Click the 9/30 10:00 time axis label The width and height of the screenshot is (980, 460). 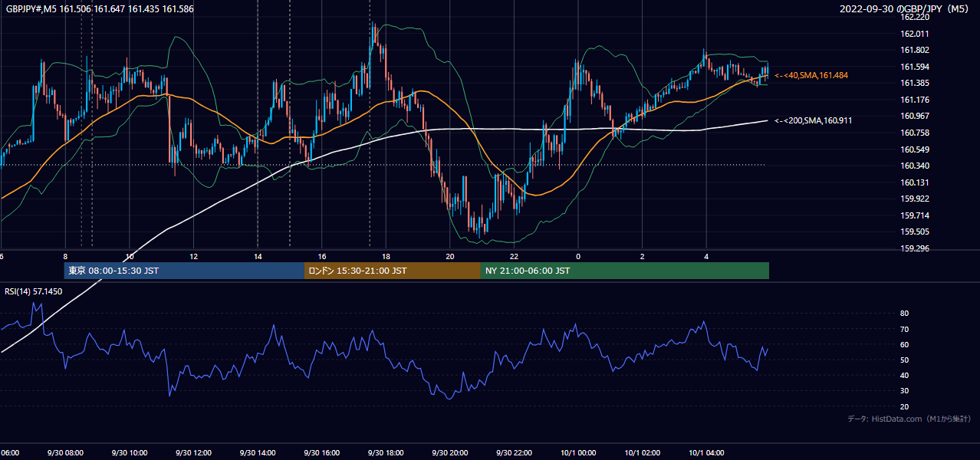click(x=129, y=452)
